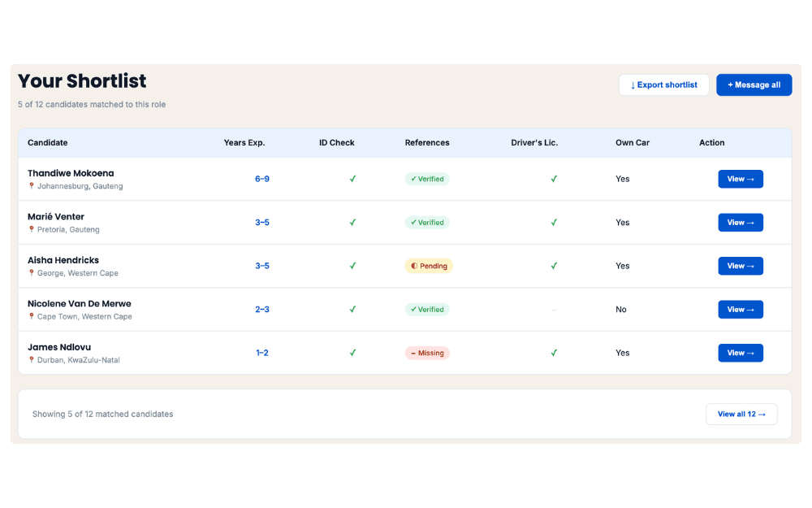Click Aisha Hendricks's ID Check checkmark
Viewport: 812px width, 508px height.
(x=352, y=266)
